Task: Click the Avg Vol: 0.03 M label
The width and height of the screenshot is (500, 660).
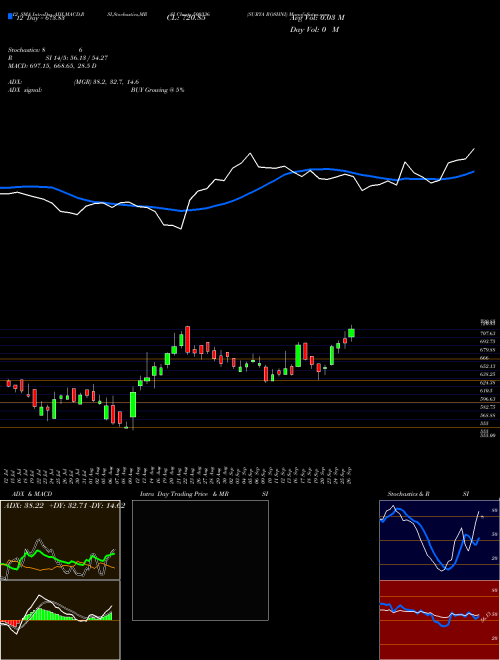Action: tap(317, 18)
